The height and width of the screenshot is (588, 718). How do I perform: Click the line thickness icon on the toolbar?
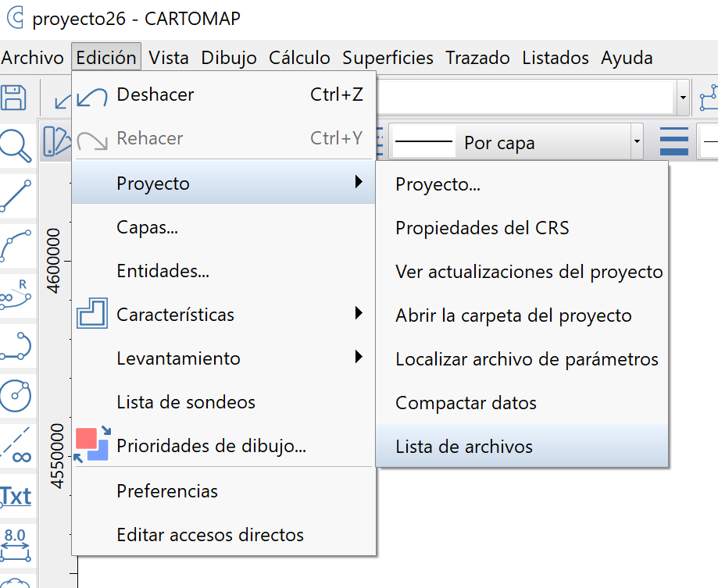673,141
